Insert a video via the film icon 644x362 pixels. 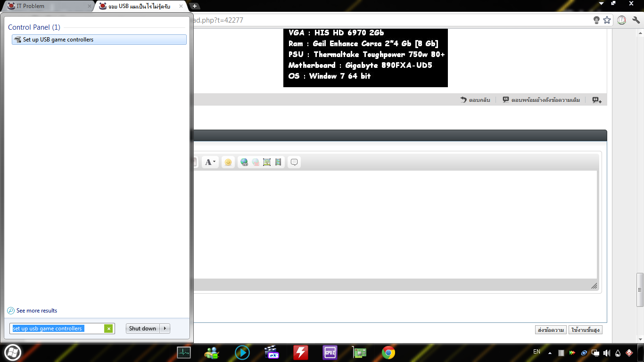[x=278, y=162]
